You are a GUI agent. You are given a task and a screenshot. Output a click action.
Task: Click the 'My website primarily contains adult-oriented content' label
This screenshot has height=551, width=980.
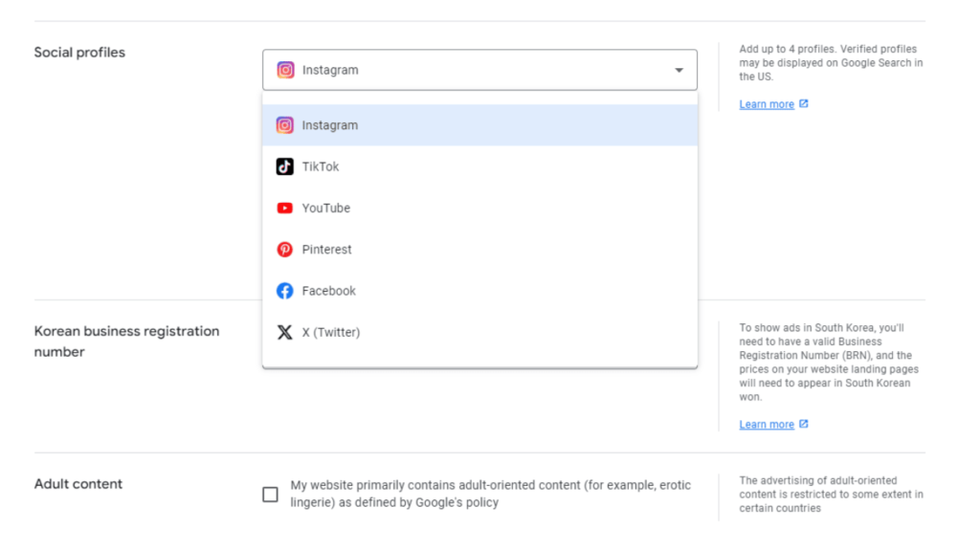click(491, 494)
